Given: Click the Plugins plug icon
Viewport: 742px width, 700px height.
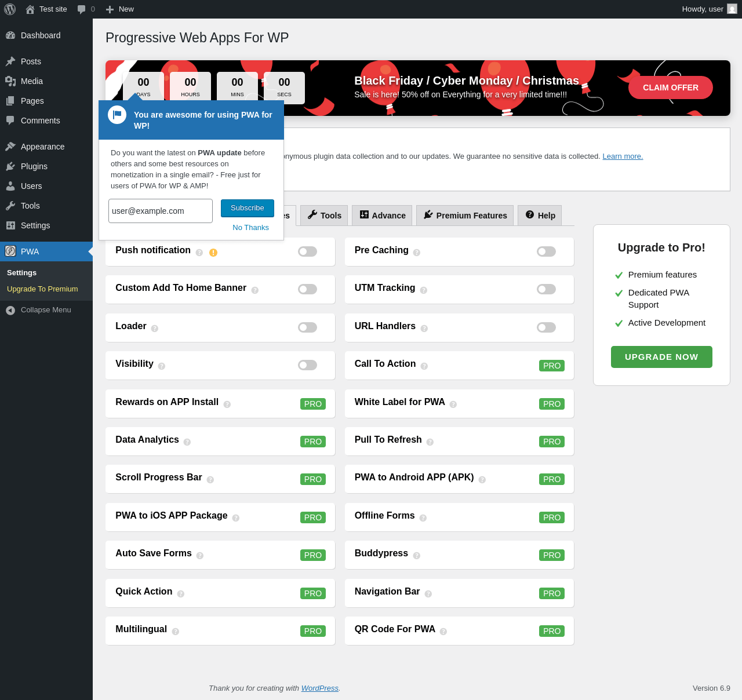Looking at the screenshot, I should click(10, 166).
